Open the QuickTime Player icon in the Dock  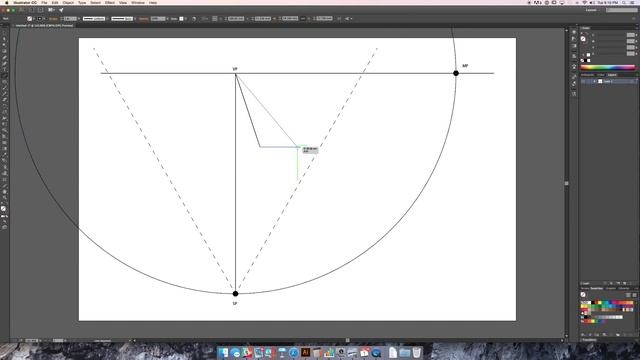point(376,353)
